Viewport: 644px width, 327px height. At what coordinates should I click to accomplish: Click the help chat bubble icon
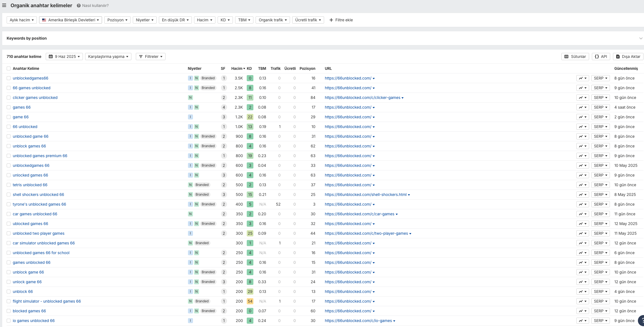click(x=641, y=321)
